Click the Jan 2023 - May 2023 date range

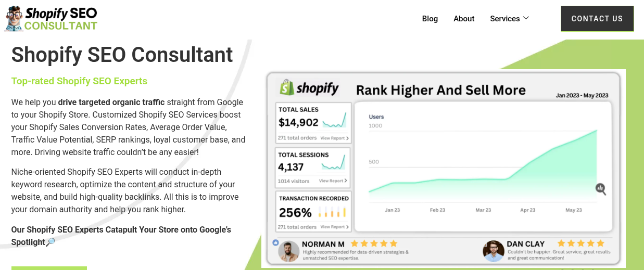coord(582,96)
